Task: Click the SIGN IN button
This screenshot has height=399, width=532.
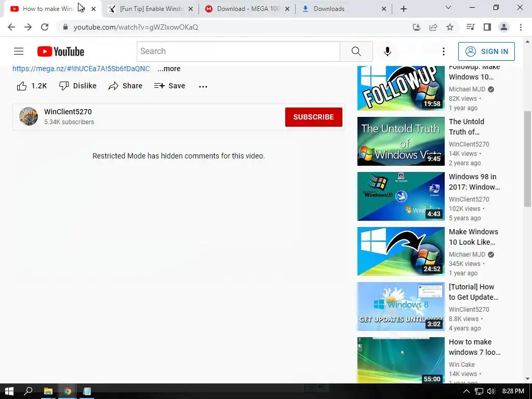Action: click(486, 51)
